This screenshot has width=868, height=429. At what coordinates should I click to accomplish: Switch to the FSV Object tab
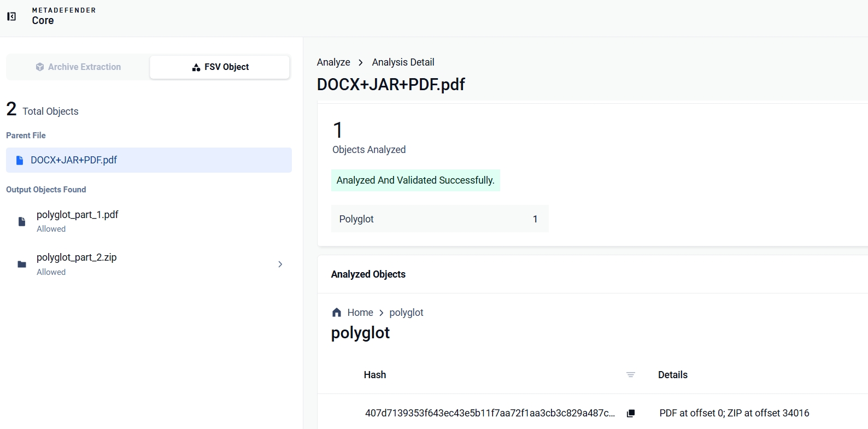coord(220,67)
